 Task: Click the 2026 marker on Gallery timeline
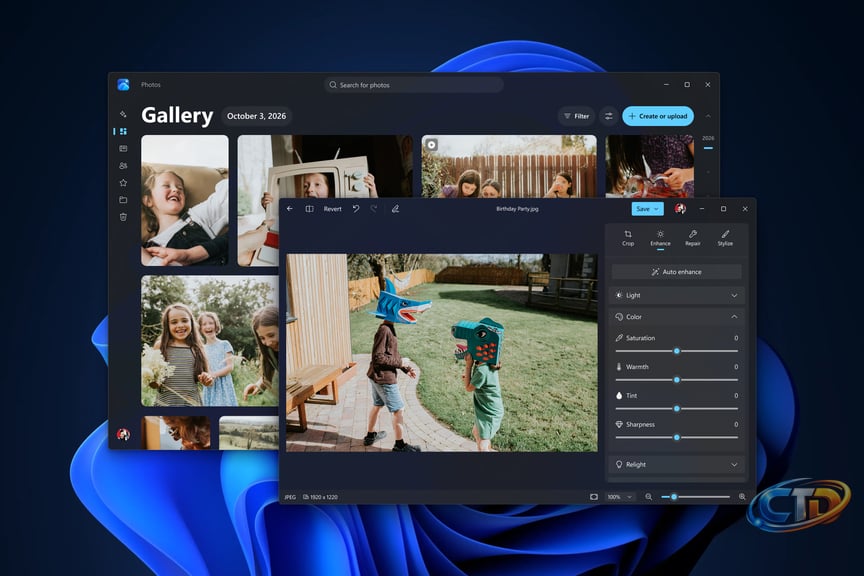(708, 138)
